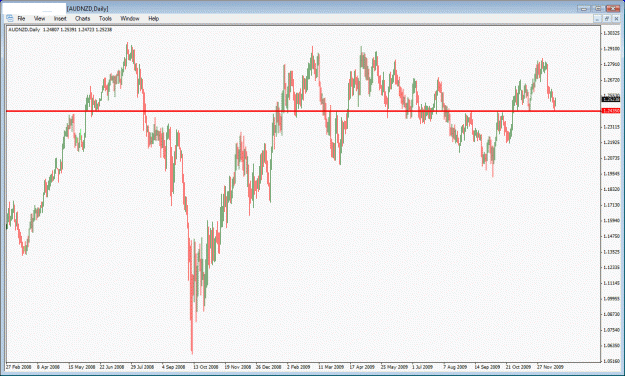Maximize the main application window
This screenshot has height=376, width=625.
coord(598,8)
